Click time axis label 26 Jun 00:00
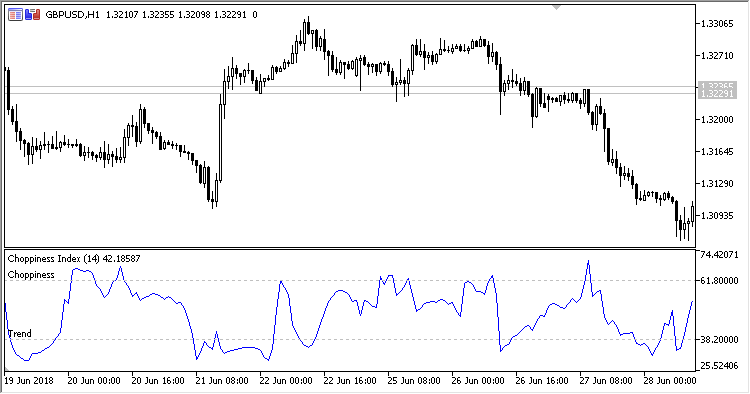This screenshot has width=750, height=394. pos(478,381)
